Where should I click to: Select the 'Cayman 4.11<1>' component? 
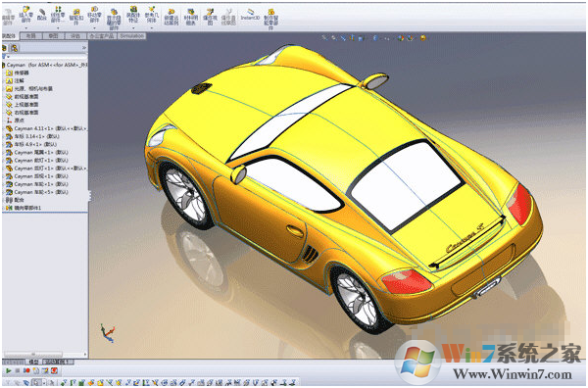[x=46, y=128]
